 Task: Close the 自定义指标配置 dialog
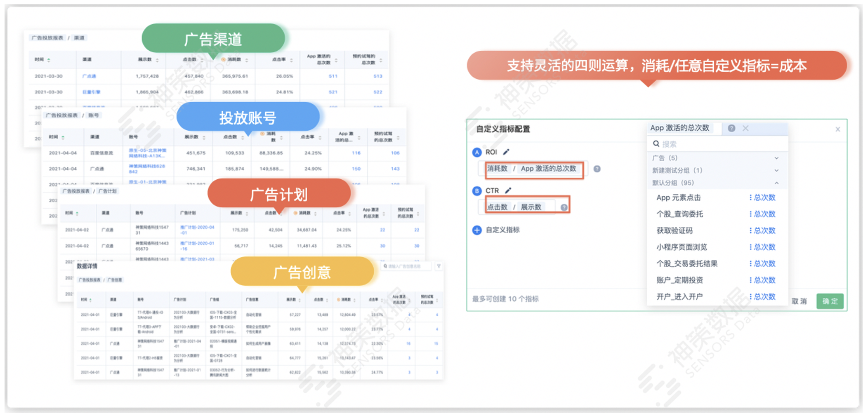point(838,129)
